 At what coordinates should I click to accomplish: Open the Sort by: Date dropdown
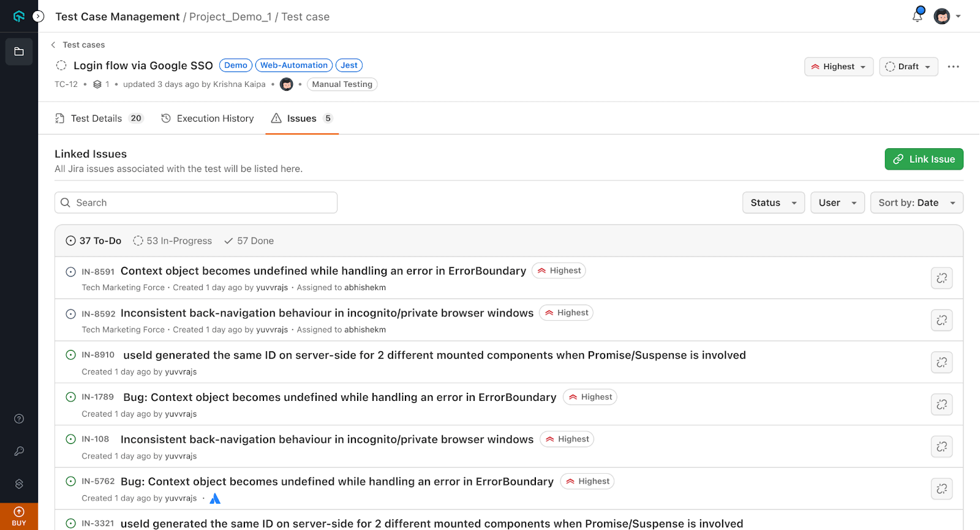click(916, 203)
